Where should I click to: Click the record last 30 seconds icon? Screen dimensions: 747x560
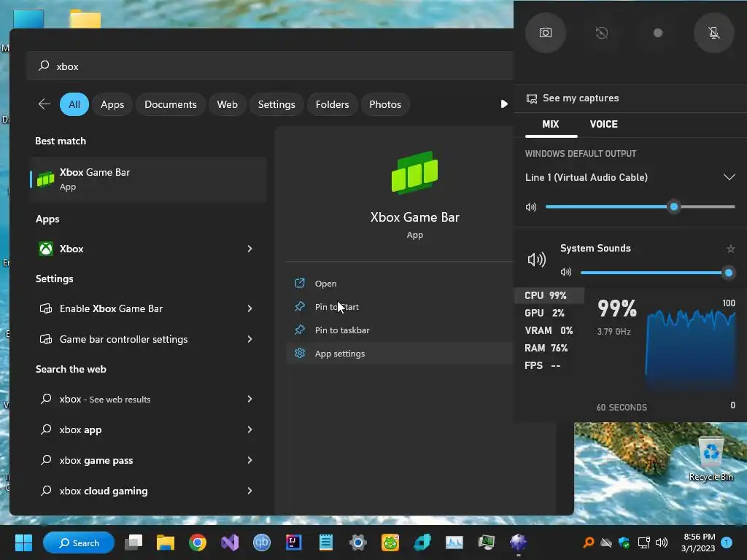pyautogui.click(x=602, y=33)
